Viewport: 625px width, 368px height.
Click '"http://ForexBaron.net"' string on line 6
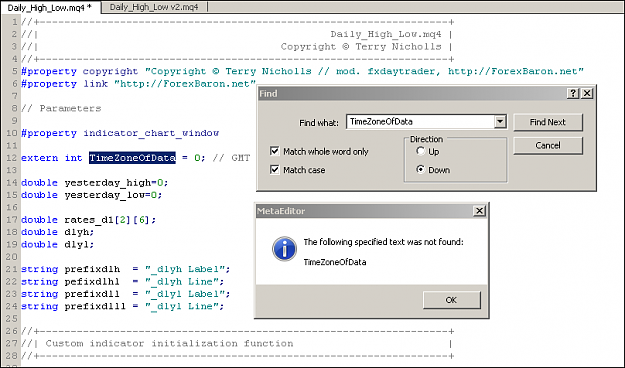[185, 84]
